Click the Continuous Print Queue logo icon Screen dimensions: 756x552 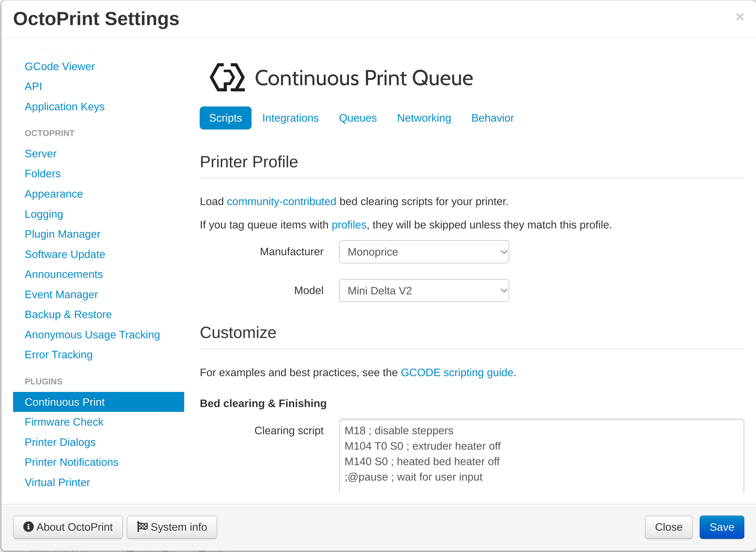[x=227, y=77]
